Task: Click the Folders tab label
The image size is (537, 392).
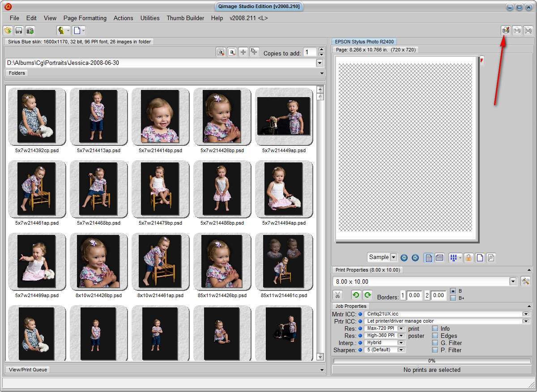Action: point(17,73)
